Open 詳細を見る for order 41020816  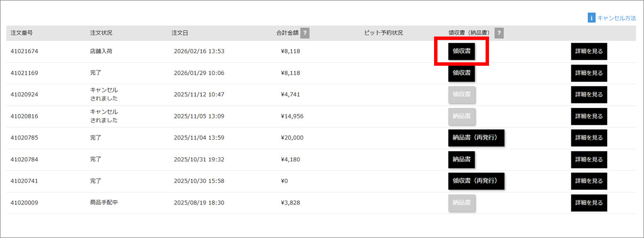tap(589, 116)
